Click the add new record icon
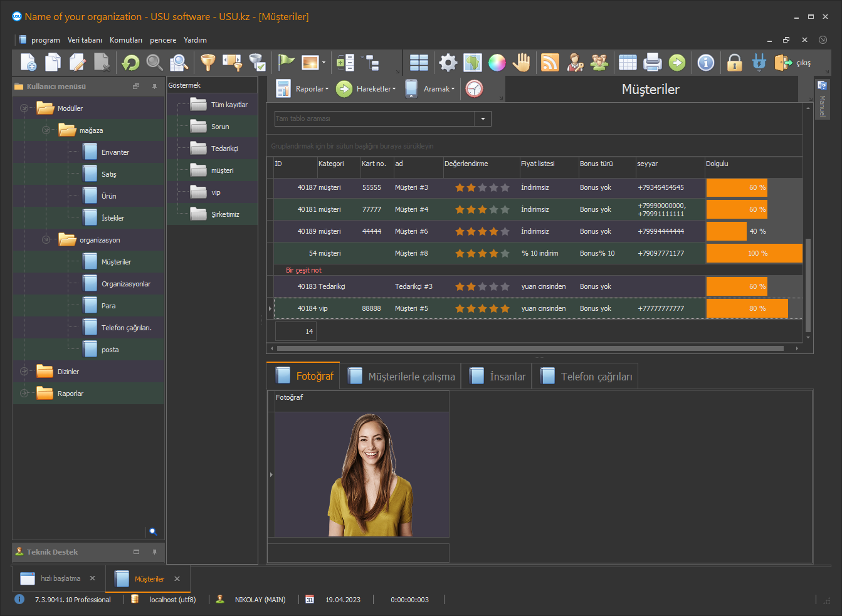Viewport: 842px width, 616px height. point(29,63)
